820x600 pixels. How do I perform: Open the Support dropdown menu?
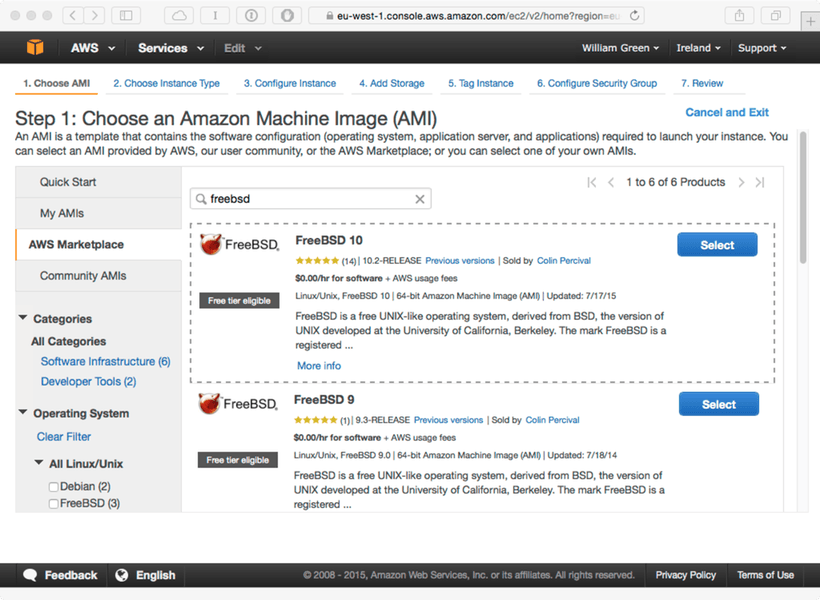[762, 48]
